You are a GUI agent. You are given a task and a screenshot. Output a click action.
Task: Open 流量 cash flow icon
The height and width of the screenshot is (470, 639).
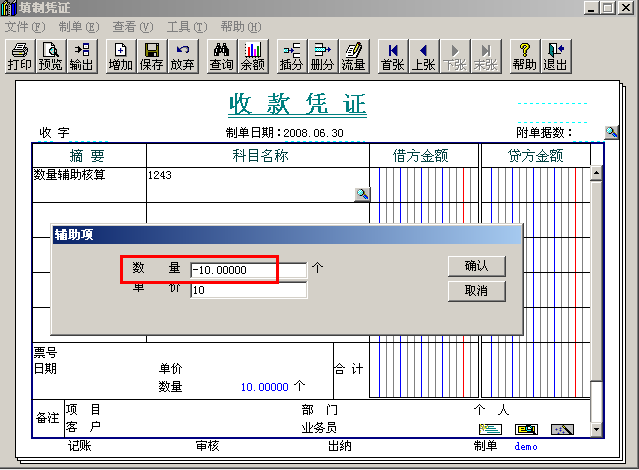[x=354, y=56]
